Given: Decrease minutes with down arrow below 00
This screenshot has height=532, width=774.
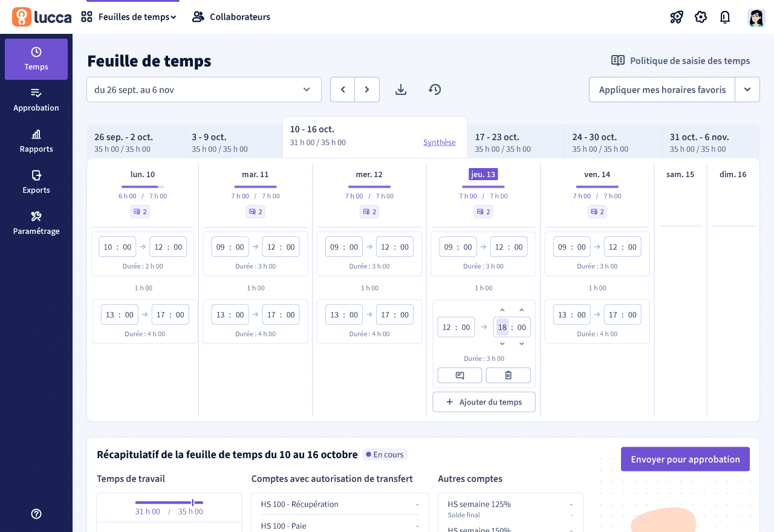Looking at the screenshot, I should pos(521,344).
